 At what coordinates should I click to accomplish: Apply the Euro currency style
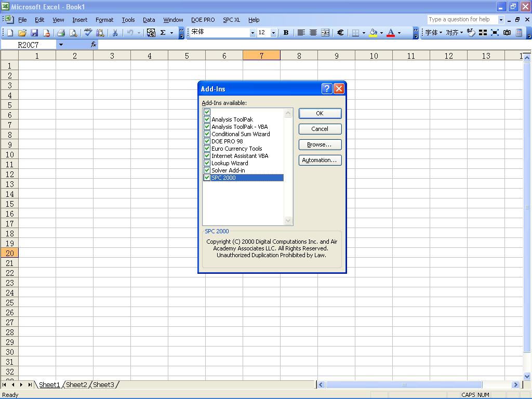pos(340,33)
